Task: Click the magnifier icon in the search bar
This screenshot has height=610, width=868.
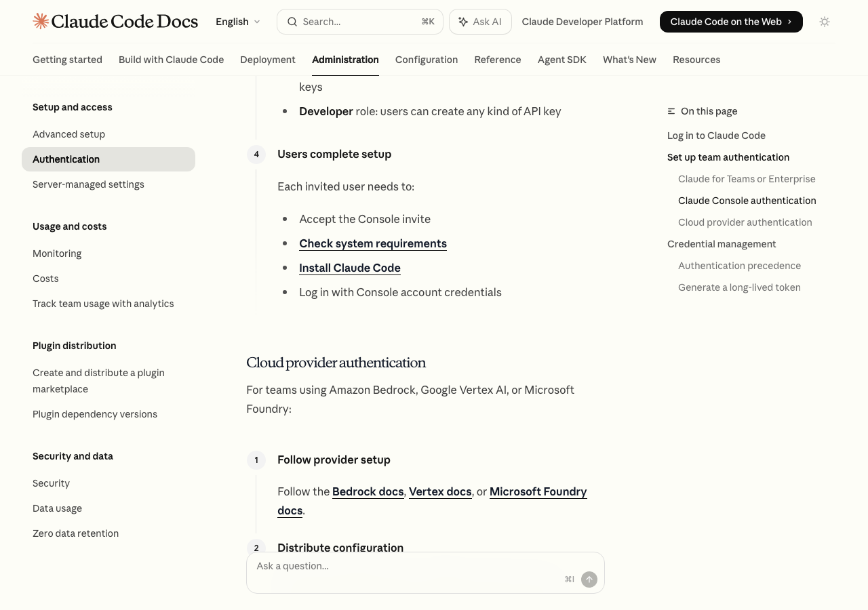Action: point(292,22)
